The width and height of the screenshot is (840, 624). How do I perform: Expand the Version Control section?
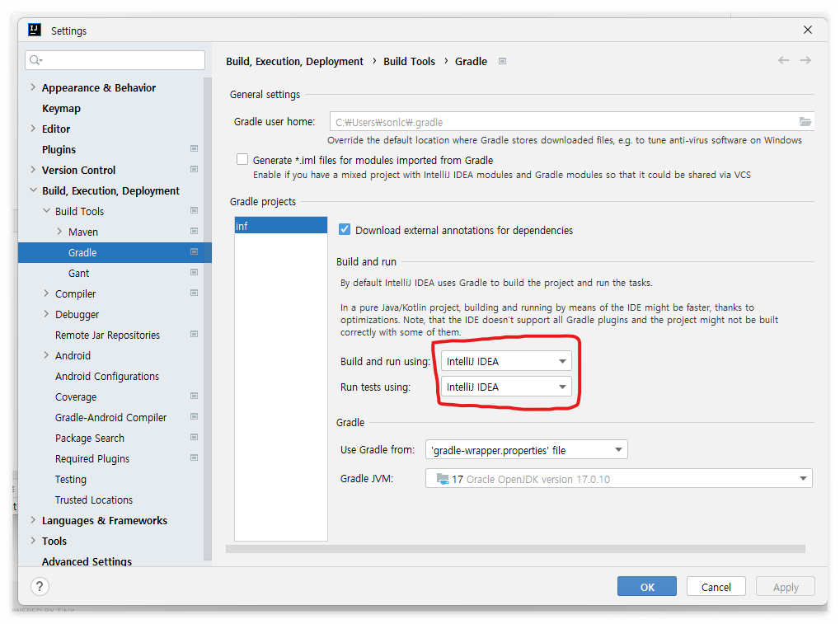(x=33, y=169)
